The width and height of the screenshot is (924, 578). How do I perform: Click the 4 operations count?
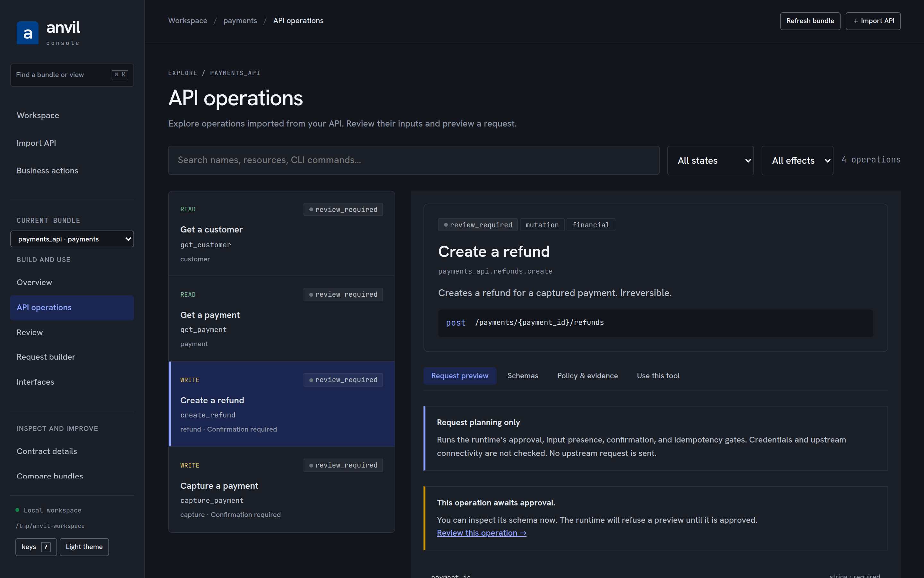point(871,160)
